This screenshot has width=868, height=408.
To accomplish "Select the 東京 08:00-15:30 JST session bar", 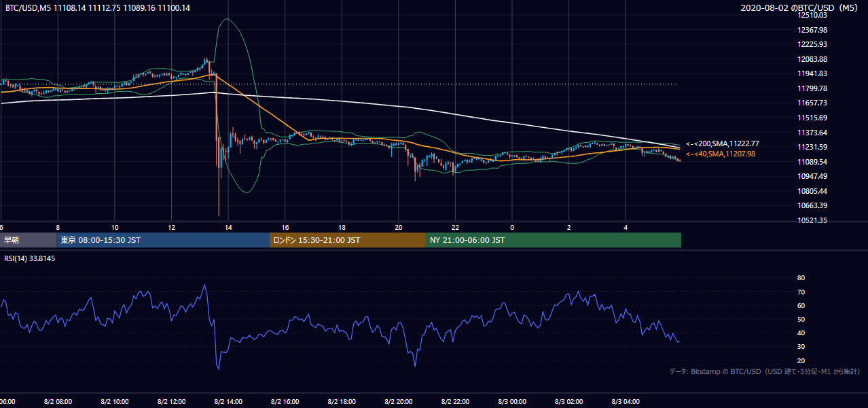I will coord(164,240).
